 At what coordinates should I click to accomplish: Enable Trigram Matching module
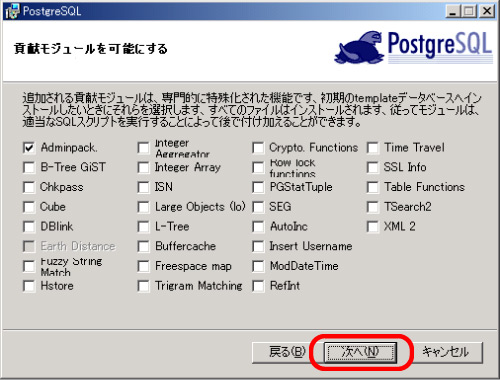[144, 286]
